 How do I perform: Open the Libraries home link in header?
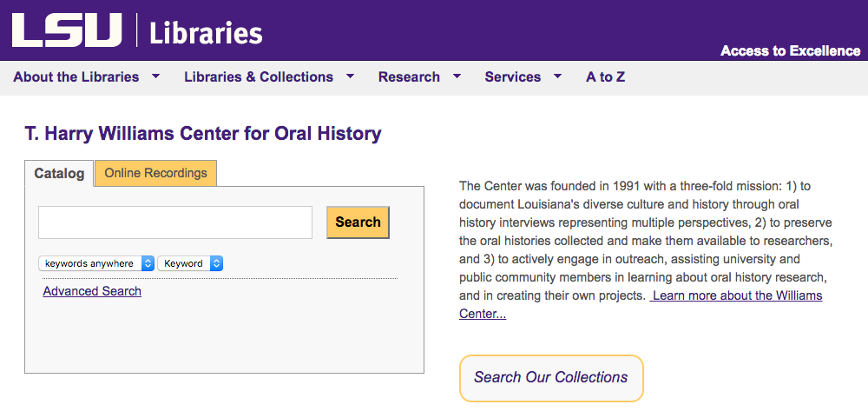pyautogui.click(x=206, y=32)
